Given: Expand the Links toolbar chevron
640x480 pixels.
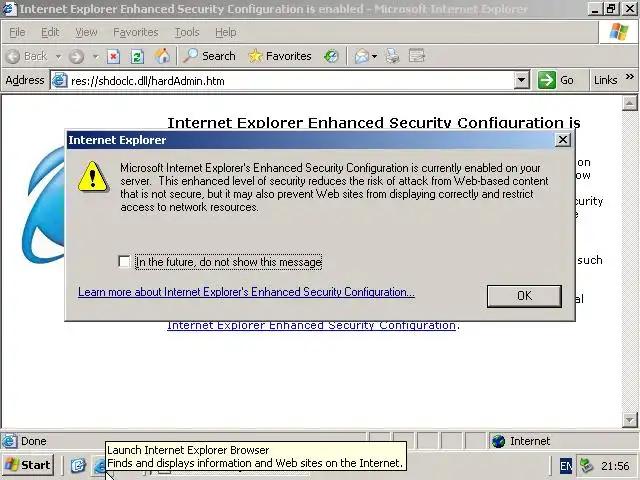Looking at the screenshot, I should click(629, 76).
